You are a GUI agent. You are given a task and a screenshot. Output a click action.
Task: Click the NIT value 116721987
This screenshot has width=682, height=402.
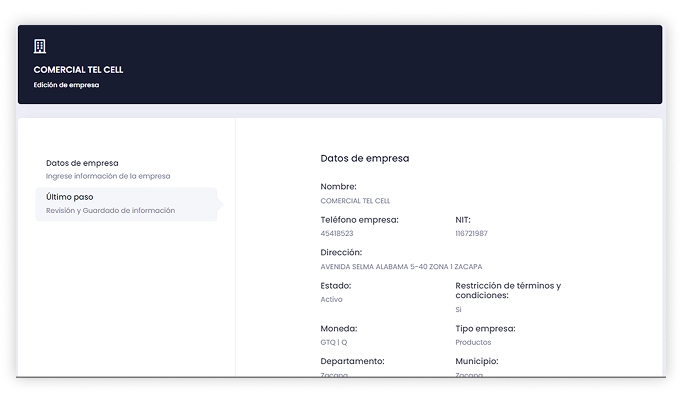coord(471,233)
